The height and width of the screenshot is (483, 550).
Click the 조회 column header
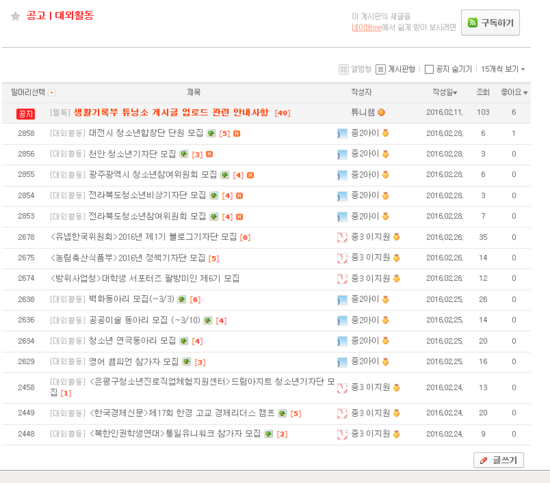coord(483,92)
